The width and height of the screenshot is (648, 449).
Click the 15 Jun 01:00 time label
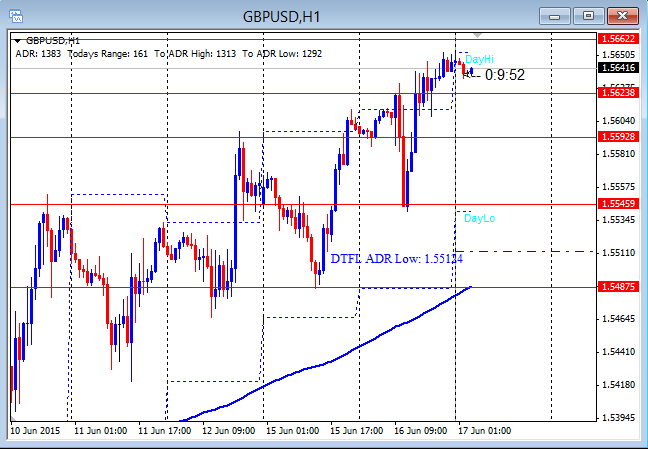point(293,431)
